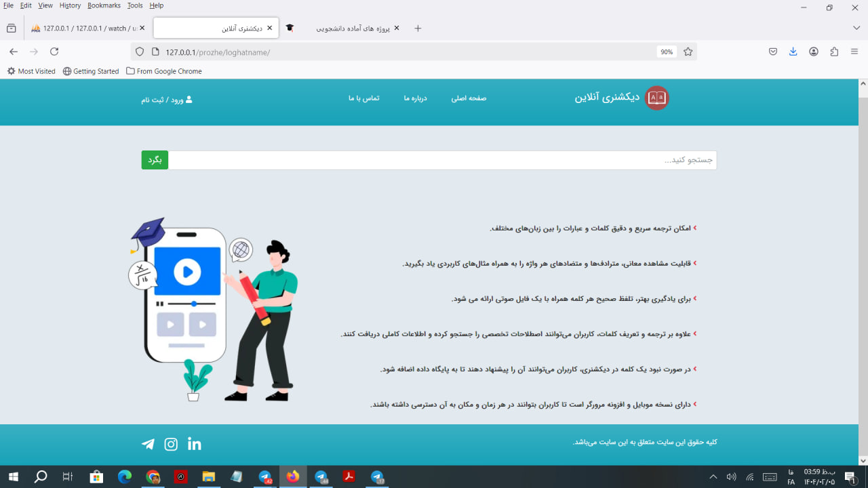Go back using the back arrow icon
Viewport: 868px width, 488px height.
[x=14, y=52]
